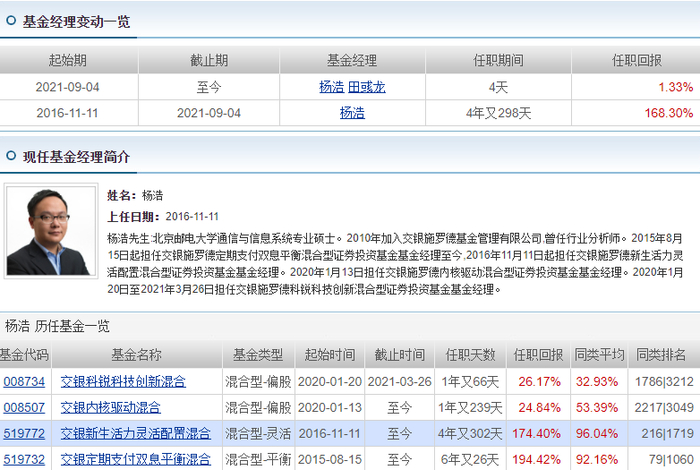The width and height of the screenshot is (700, 470).
Task: Click the 基金类型 column header
Action: tap(258, 355)
